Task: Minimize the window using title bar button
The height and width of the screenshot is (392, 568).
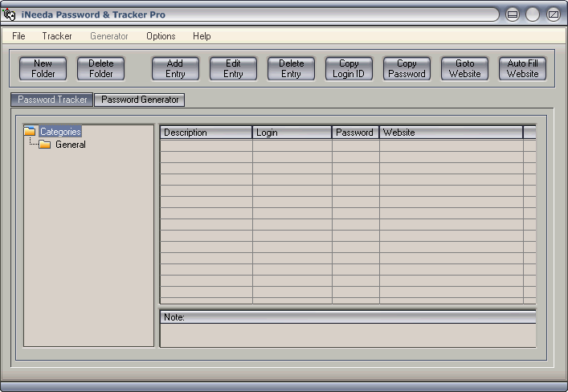Action: [513, 14]
